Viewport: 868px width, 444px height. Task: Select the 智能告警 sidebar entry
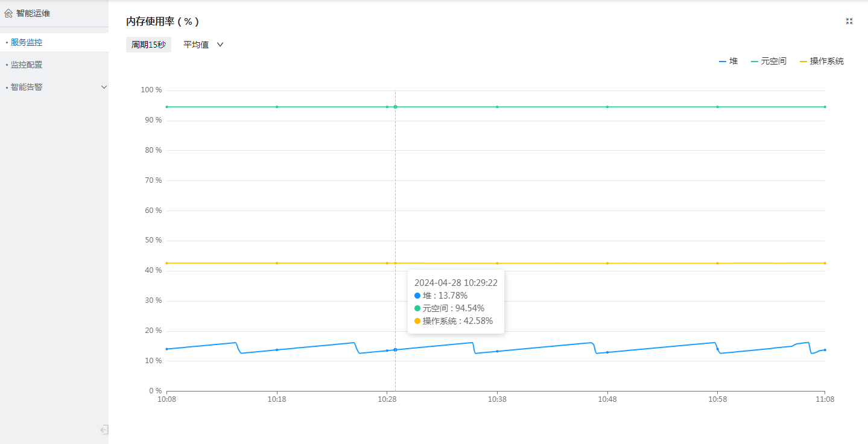point(27,87)
